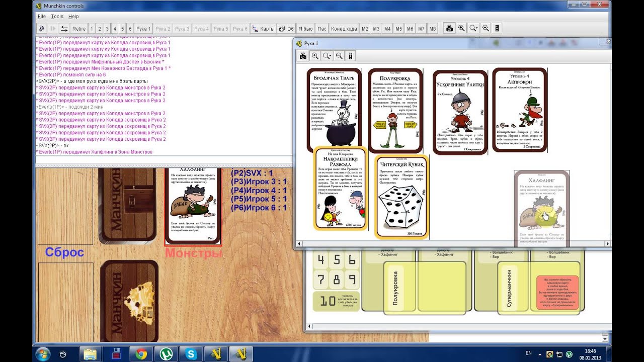The image size is (644, 362).
Task: Take snapshot with main toolbar camera icon
Action: 449,29
